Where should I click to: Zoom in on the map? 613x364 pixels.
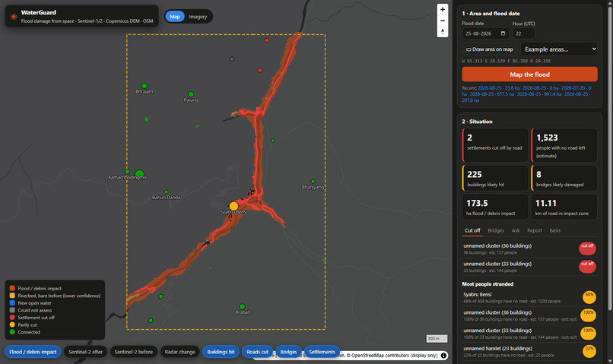tap(442, 9)
